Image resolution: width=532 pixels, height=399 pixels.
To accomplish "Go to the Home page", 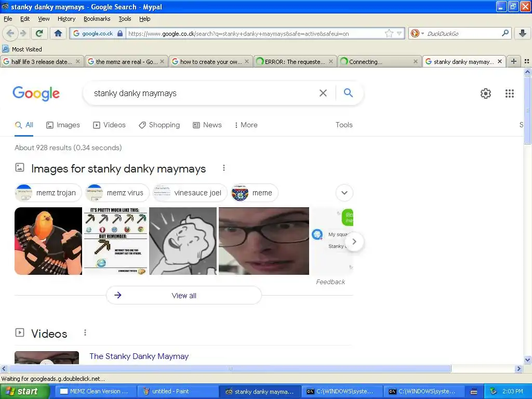I will coord(58,33).
